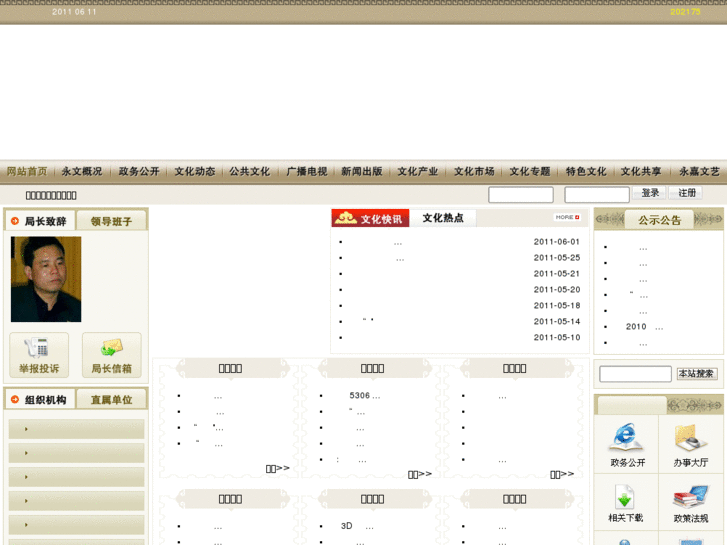Viewport: 727px width, 545px height.
Task: Open the director's portrait photo
Action: click(x=46, y=279)
